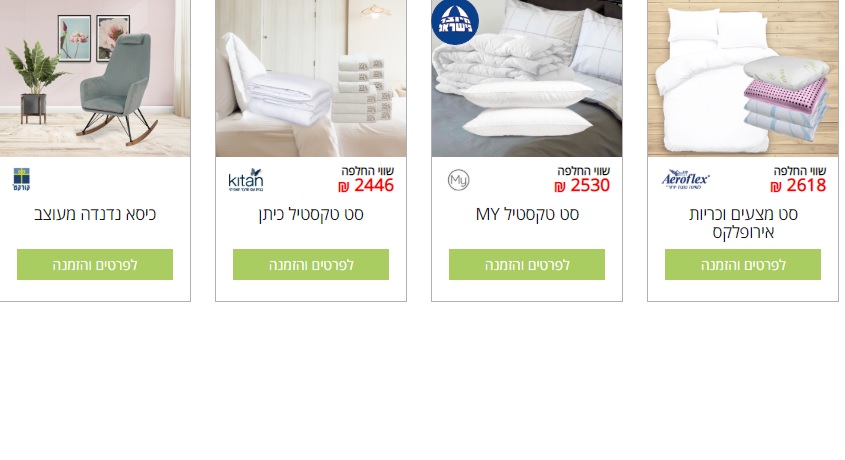Open the 'סט טקסטיל MY' title link
845x460 pixels.
click(527, 214)
